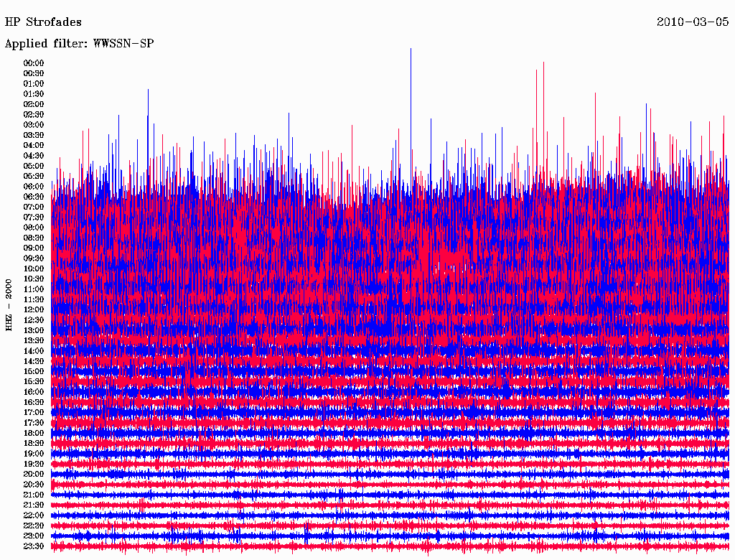Select the 01:30 time label
The height and width of the screenshot is (560, 735).
(x=34, y=94)
